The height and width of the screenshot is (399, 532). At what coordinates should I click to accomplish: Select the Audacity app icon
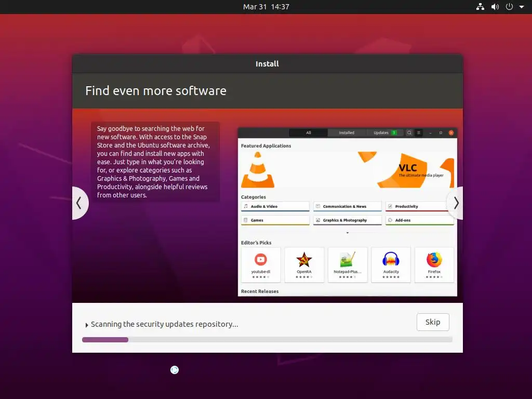click(x=391, y=260)
